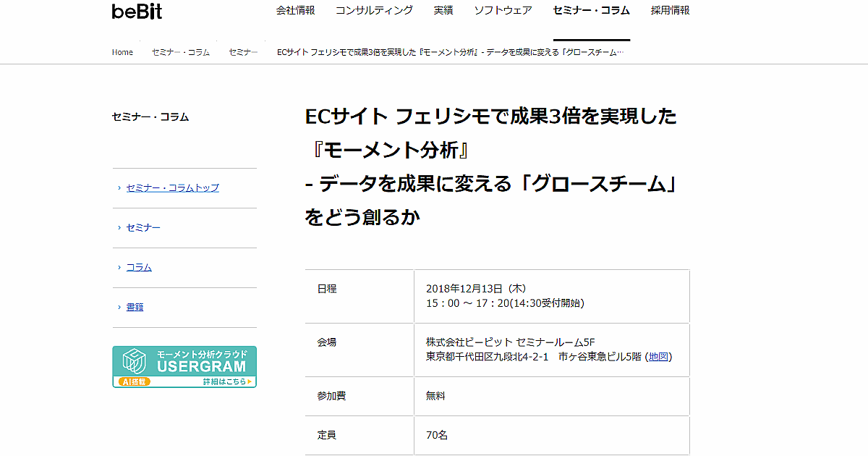Click the arrow beside セミナー・コラムトップ
Viewport: 868px width, 456px height.
click(119, 188)
